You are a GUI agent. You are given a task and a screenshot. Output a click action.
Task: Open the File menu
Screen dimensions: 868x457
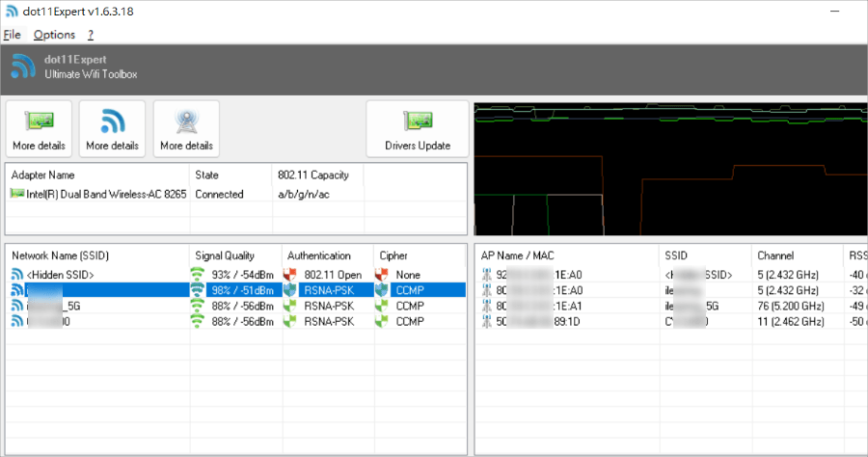pos(13,35)
